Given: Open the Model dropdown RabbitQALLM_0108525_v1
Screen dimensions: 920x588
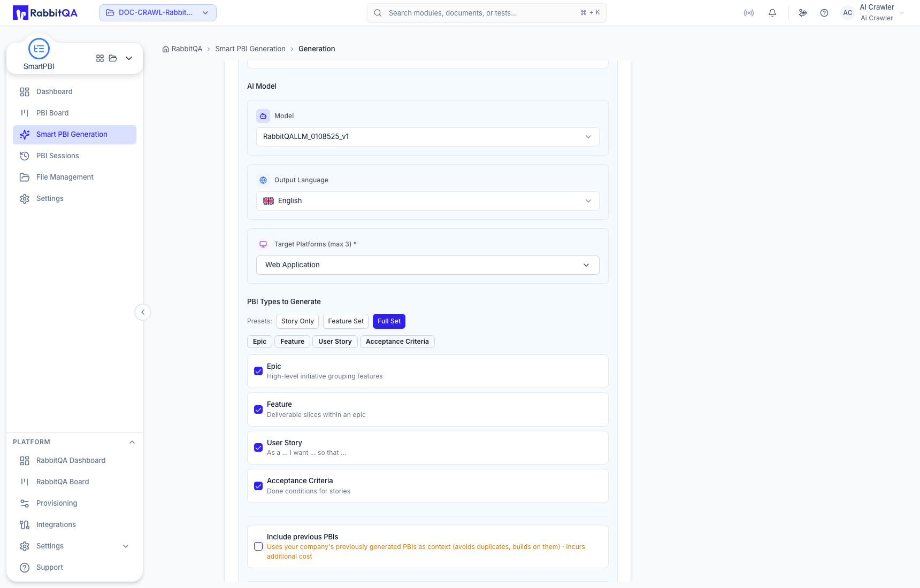Looking at the screenshot, I should click(x=428, y=137).
